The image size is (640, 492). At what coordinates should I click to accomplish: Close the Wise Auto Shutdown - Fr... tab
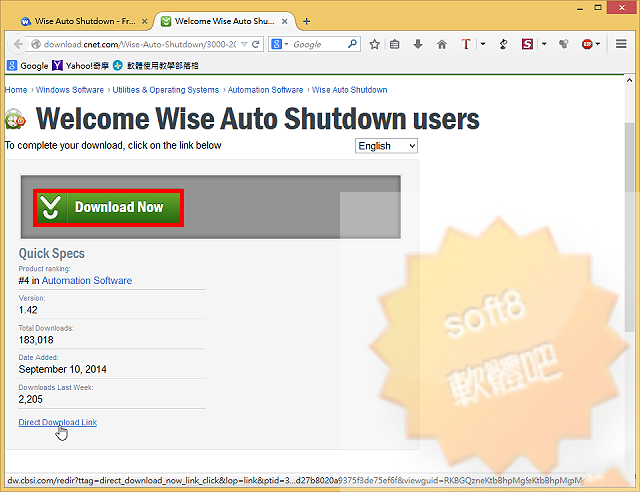pos(144,21)
